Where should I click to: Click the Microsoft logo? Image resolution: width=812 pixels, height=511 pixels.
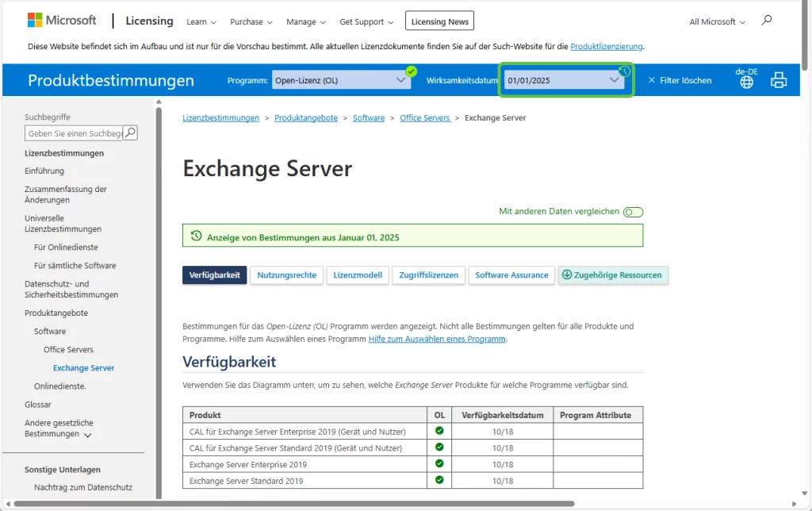coord(61,20)
